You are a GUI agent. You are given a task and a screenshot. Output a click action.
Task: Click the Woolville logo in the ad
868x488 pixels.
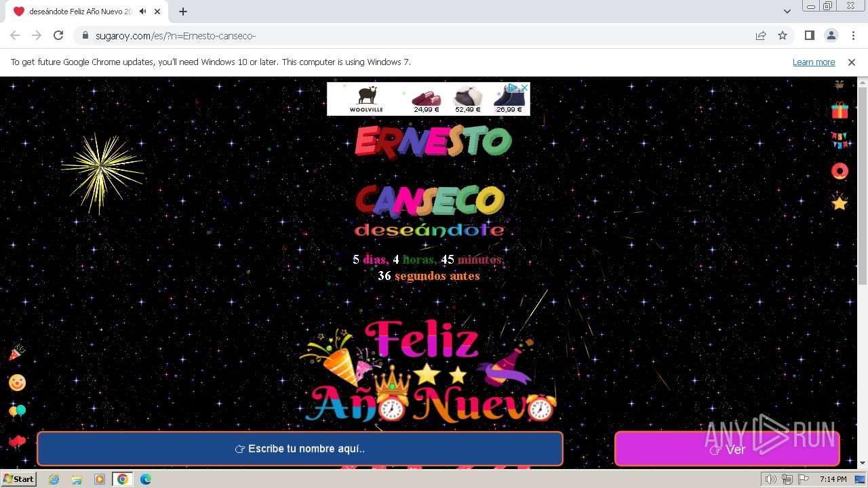(367, 99)
